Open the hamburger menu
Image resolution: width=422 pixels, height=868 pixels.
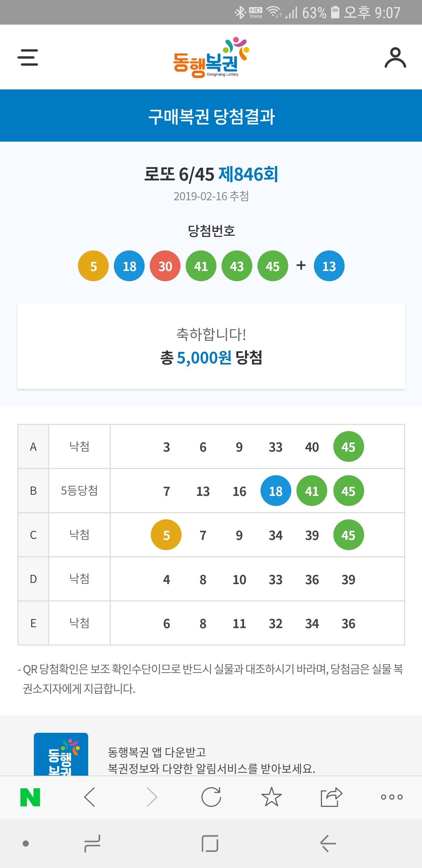(x=28, y=57)
